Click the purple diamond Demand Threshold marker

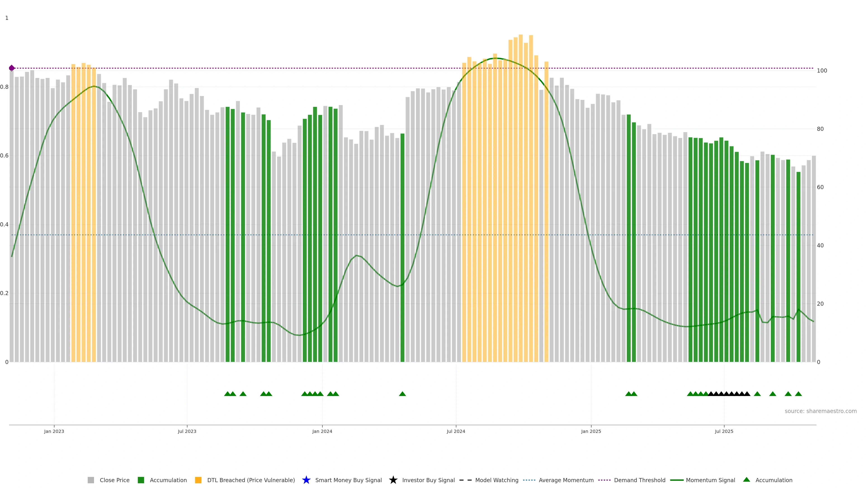click(x=12, y=68)
